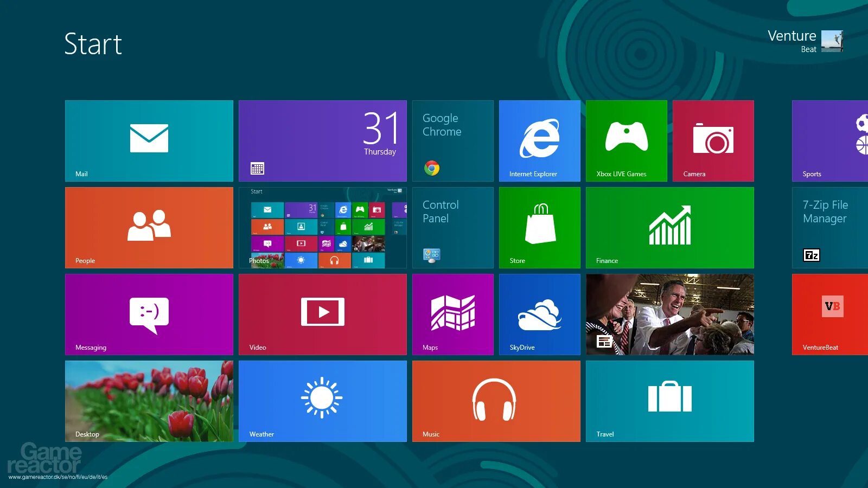Open the Xbox LIVE Games tile

[627, 141]
